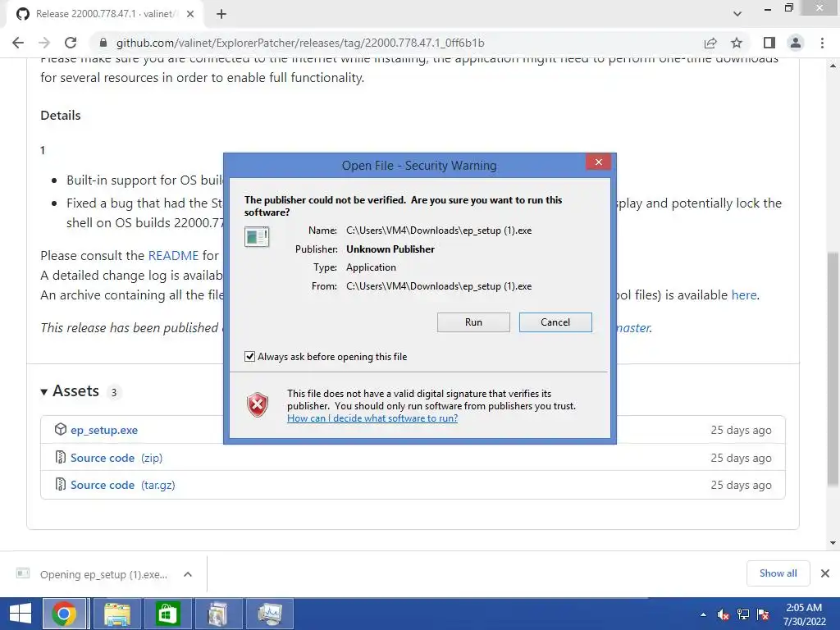The width and height of the screenshot is (840, 630).
Task: Open the README link
Action: click(x=173, y=256)
